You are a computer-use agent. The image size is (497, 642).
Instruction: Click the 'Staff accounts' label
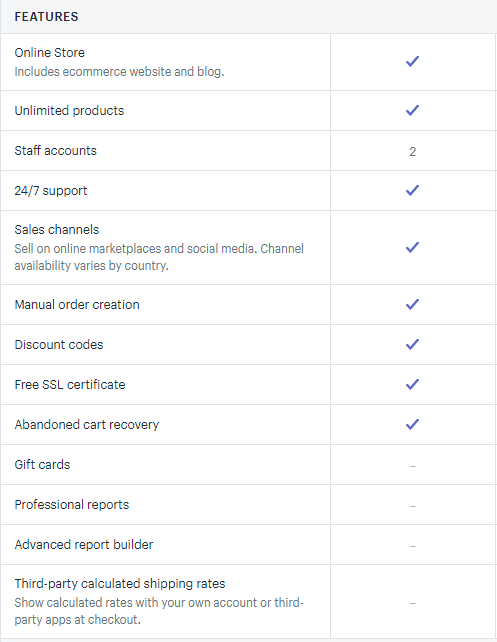55,151
